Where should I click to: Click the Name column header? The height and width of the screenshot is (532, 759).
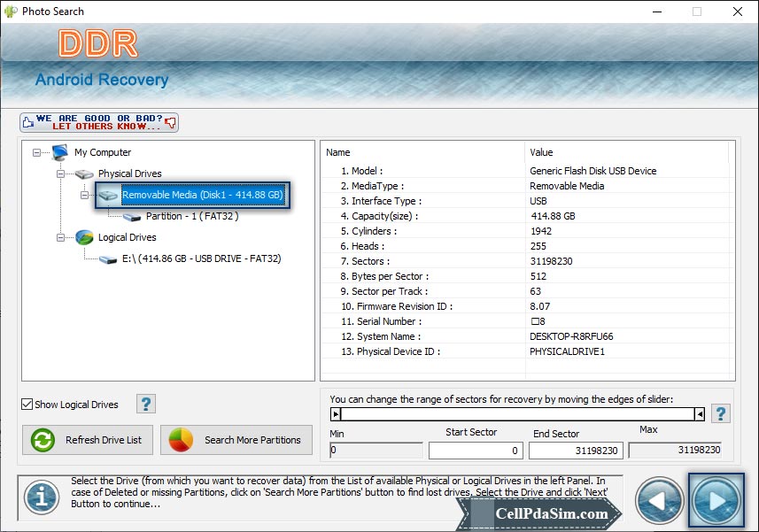point(422,152)
